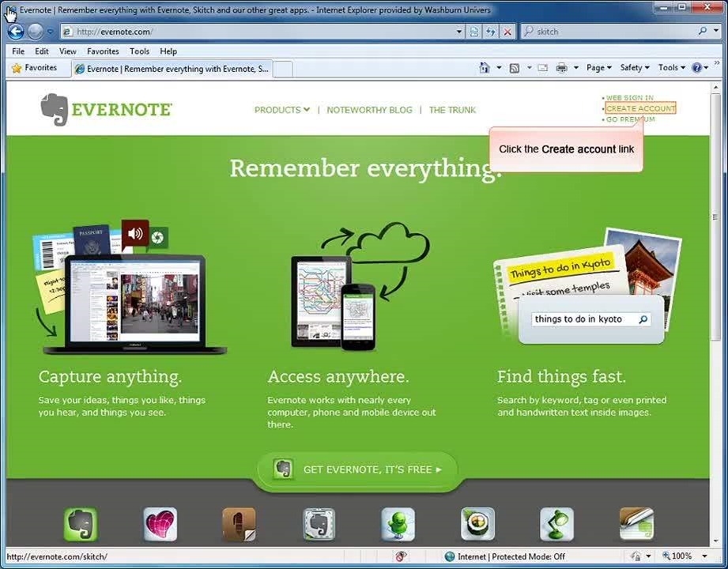This screenshot has width=728, height=569.
Task: Expand the address bar URL history dropdown
Action: [x=458, y=32]
